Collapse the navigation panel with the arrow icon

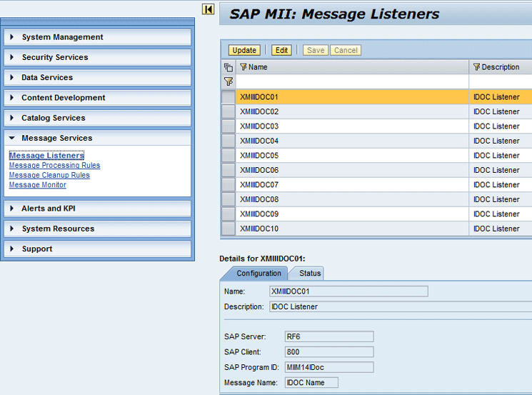[208, 9]
